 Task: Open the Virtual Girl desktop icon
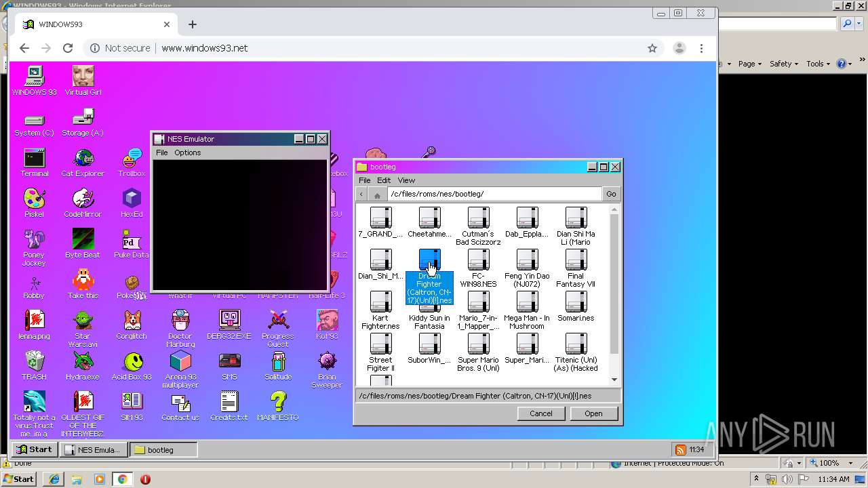click(83, 81)
